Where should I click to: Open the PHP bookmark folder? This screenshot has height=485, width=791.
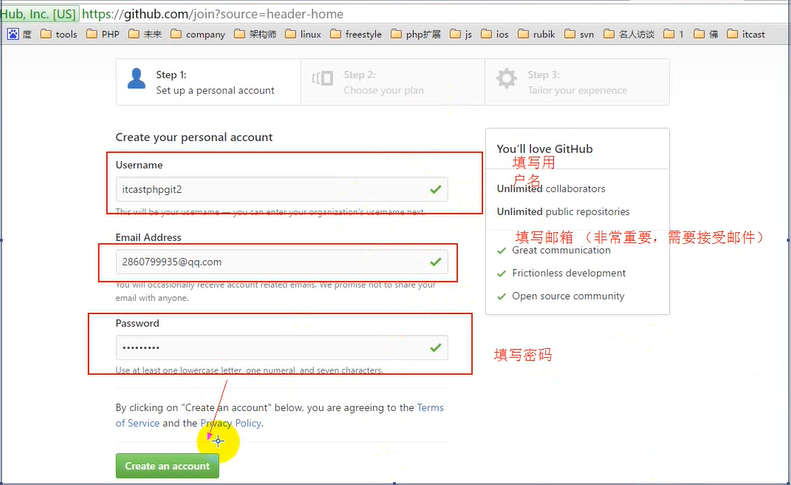click(x=103, y=34)
